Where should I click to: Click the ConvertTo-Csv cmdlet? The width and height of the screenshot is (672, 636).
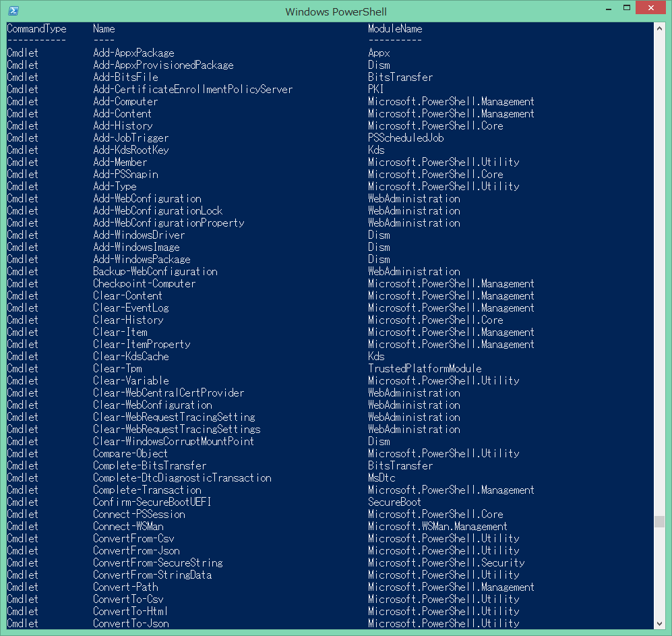point(129,599)
